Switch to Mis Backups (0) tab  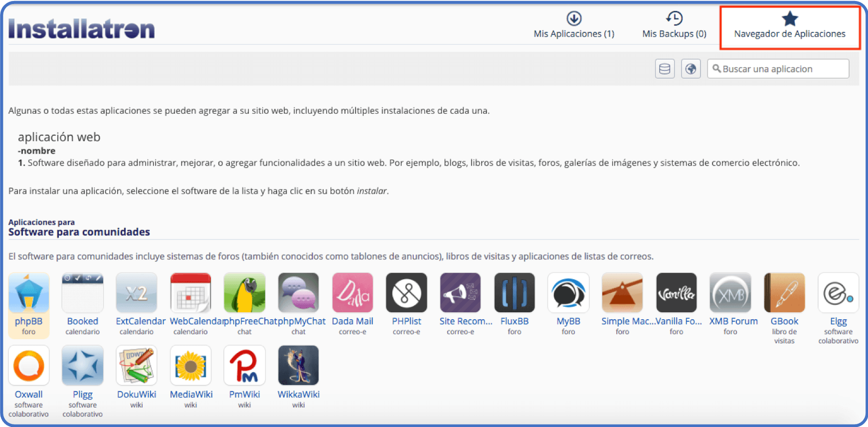click(674, 25)
